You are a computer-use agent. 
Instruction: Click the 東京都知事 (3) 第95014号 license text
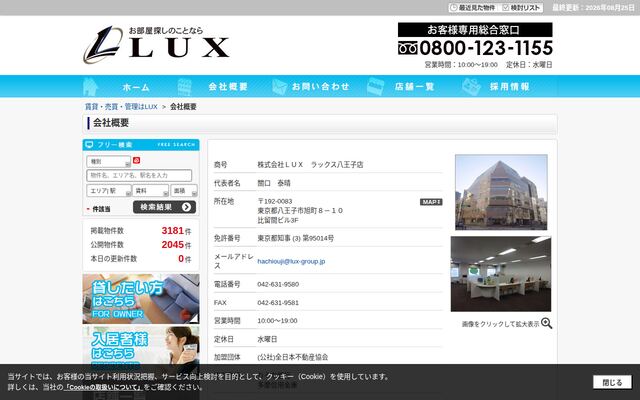coord(296,238)
